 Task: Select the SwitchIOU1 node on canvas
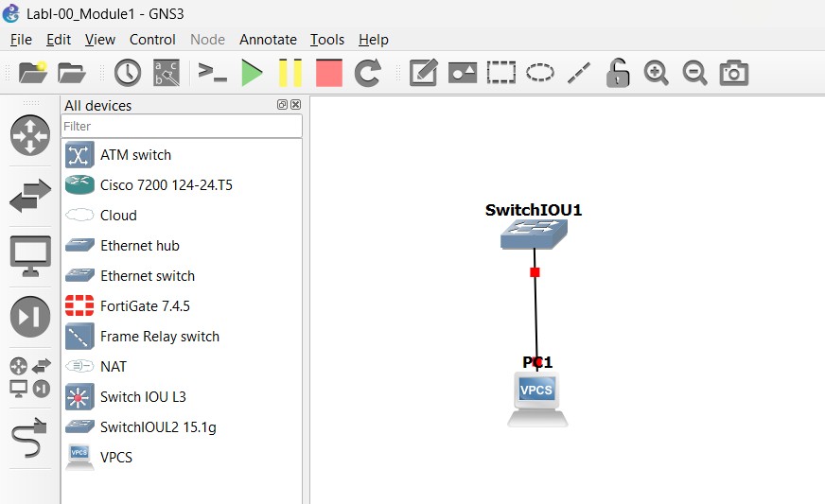coord(534,234)
